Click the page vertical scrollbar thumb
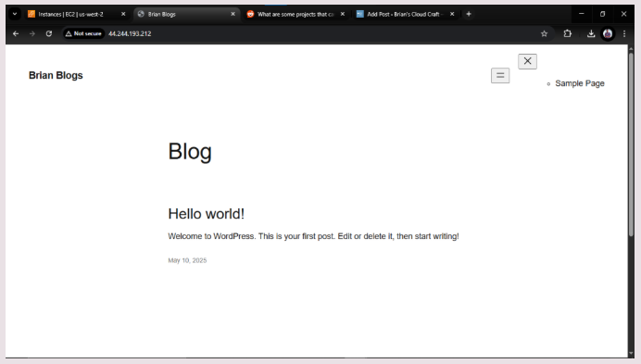Image resolution: width=641 pixels, height=364 pixels. coord(631,144)
